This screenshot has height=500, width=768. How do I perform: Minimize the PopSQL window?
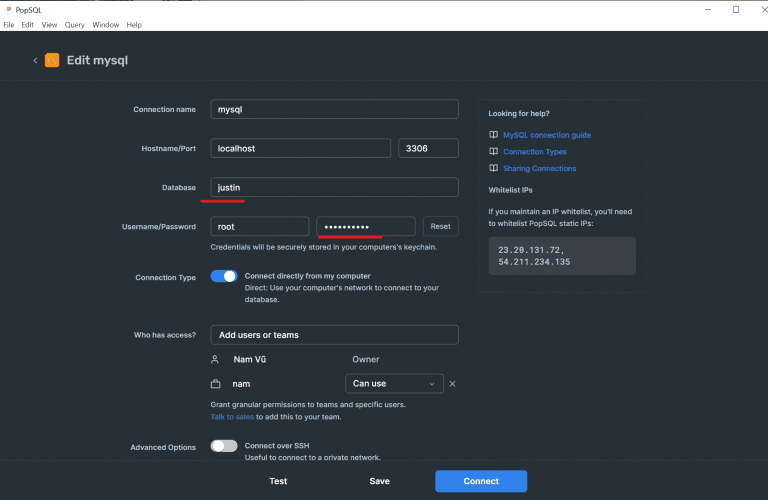click(708, 9)
